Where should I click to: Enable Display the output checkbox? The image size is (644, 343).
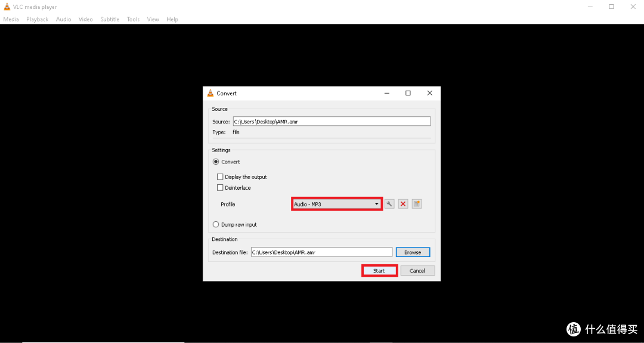coord(220,177)
